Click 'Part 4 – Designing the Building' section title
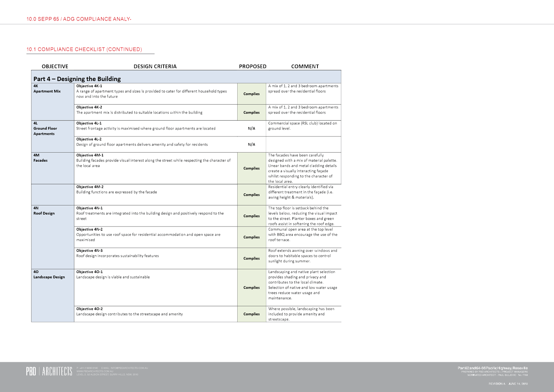This screenshot has height=392, width=554. [77, 79]
